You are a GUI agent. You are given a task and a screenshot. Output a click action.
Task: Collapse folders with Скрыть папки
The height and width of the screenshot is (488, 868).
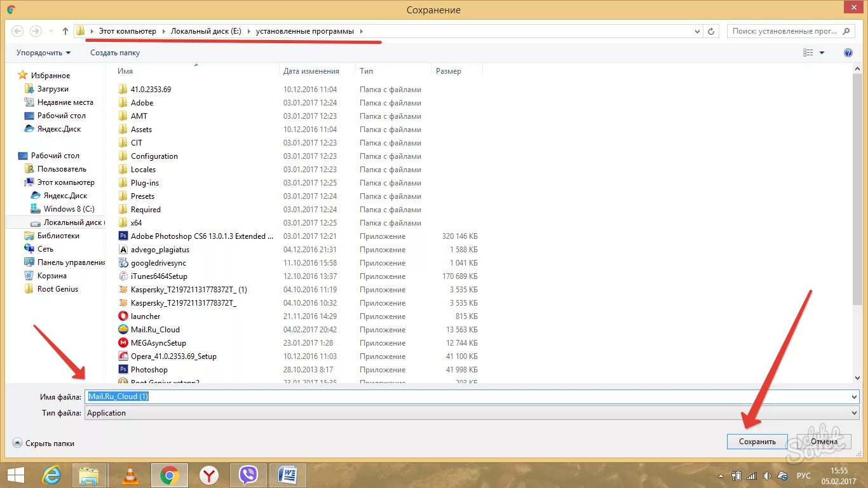point(44,444)
